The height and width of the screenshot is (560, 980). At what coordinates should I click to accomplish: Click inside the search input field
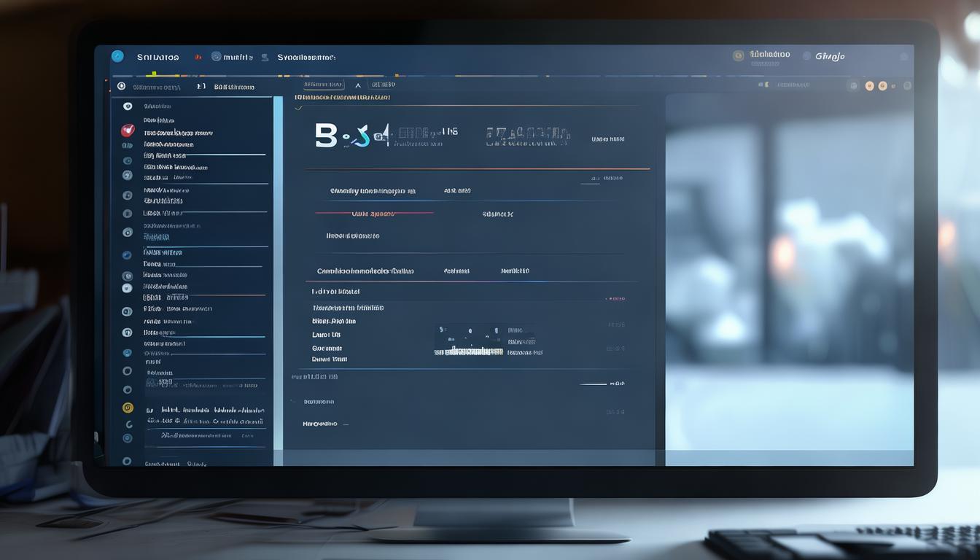coord(324,84)
